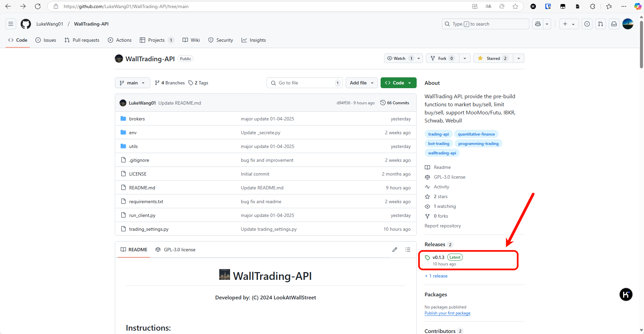
Task: Open the user profile avatar menu
Action: [628, 24]
